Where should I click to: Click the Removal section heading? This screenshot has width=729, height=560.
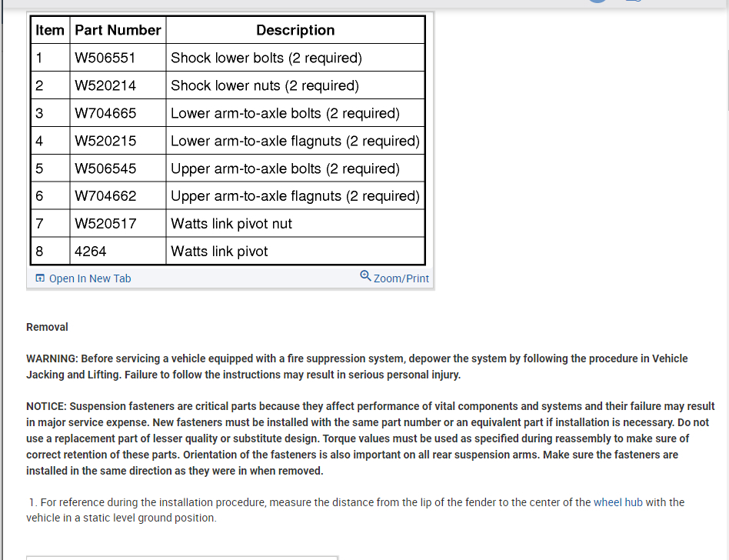[x=47, y=327]
